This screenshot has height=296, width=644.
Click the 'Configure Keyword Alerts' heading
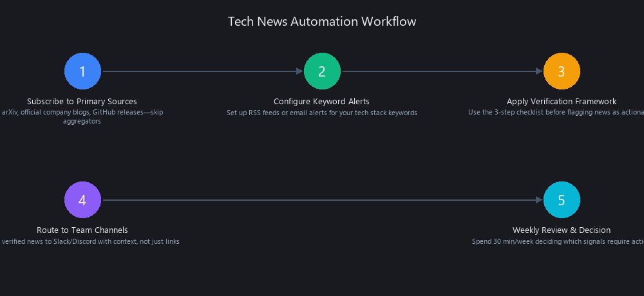coord(321,102)
